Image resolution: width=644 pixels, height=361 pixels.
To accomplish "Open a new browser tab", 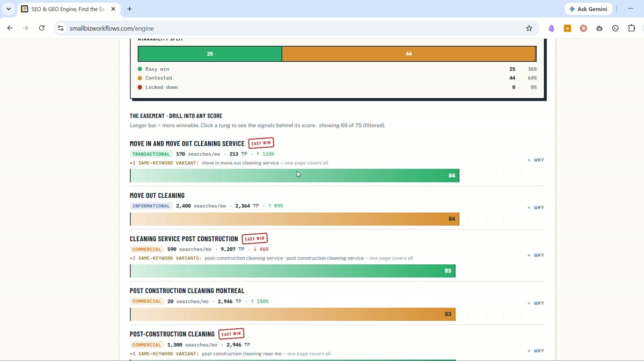I will point(129,9).
